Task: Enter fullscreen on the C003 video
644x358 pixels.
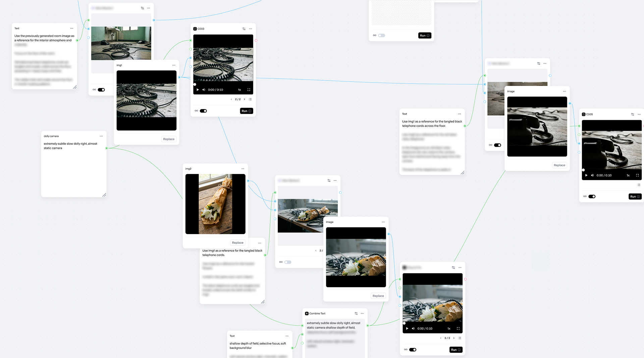Action: (249, 90)
